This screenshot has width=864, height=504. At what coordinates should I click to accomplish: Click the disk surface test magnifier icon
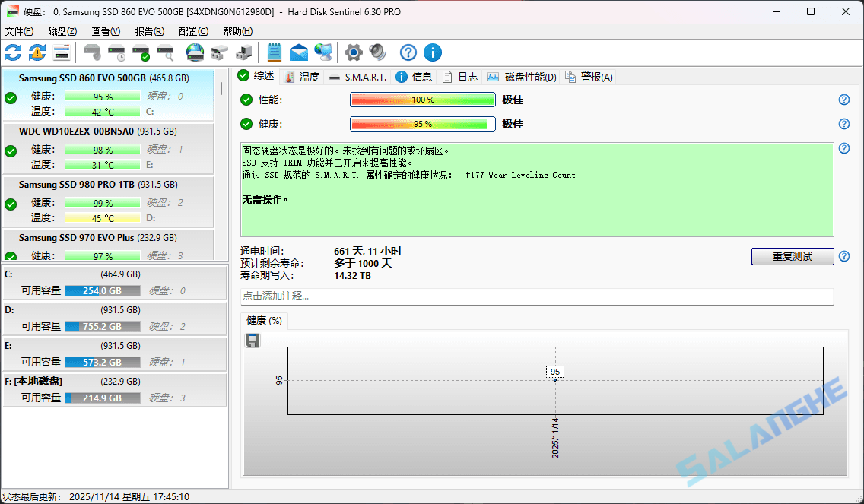[166, 52]
